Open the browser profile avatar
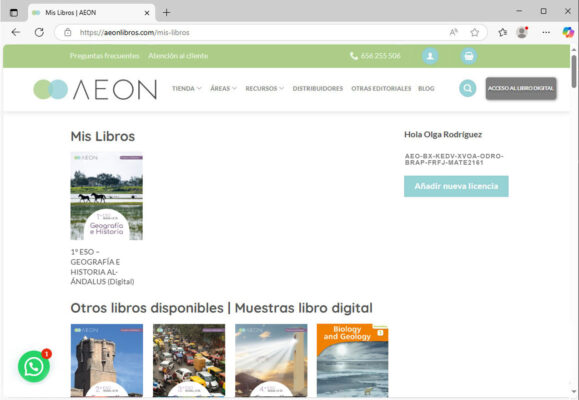The height and width of the screenshot is (400, 579). pyautogui.click(x=522, y=33)
